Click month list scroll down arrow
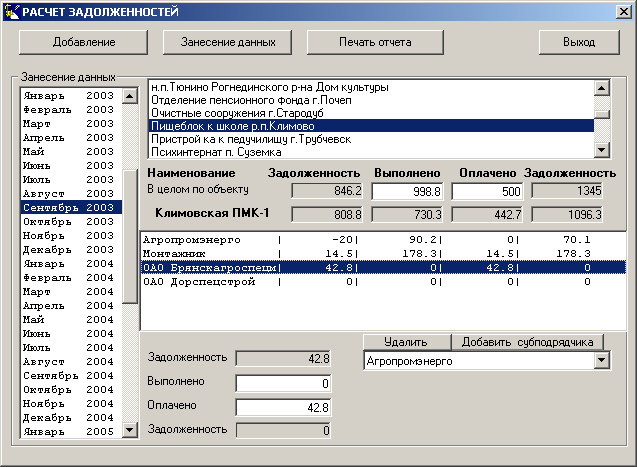637x467 pixels. tap(130, 430)
